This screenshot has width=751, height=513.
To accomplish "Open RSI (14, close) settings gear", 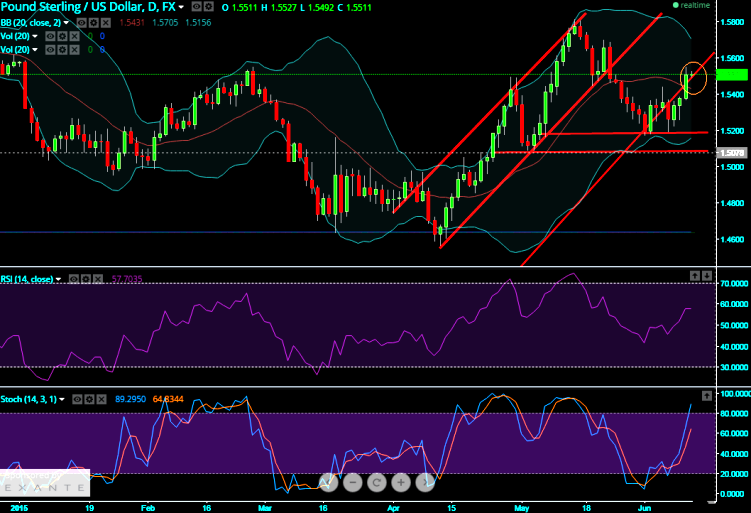I will pos(86,279).
